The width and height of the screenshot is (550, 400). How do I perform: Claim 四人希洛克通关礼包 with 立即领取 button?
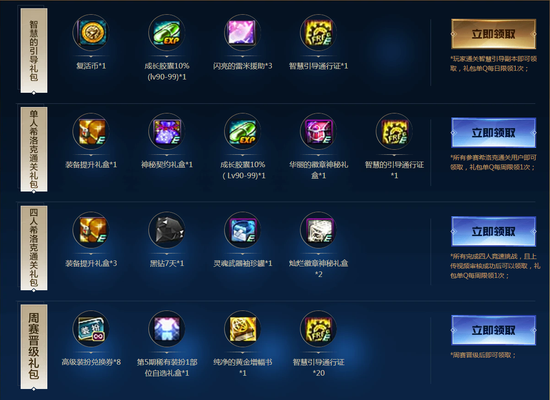point(494,231)
